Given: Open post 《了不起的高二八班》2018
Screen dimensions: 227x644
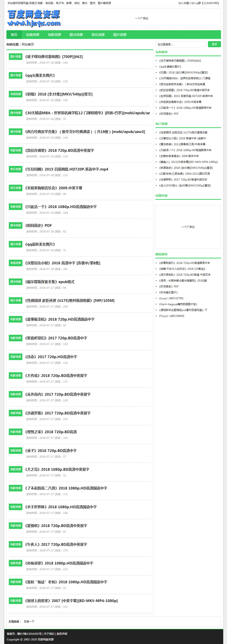Looking at the screenshot, I should 66,488.
